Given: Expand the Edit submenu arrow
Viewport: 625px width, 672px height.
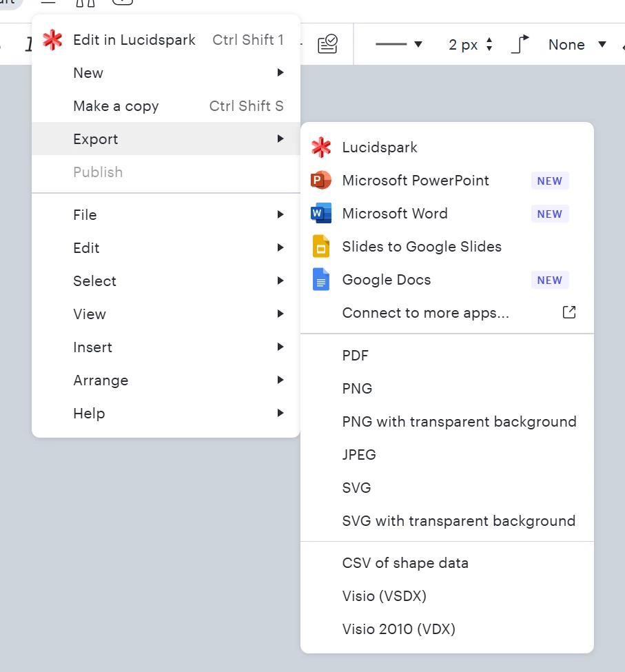Looking at the screenshot, I should [x=280, y=247].
